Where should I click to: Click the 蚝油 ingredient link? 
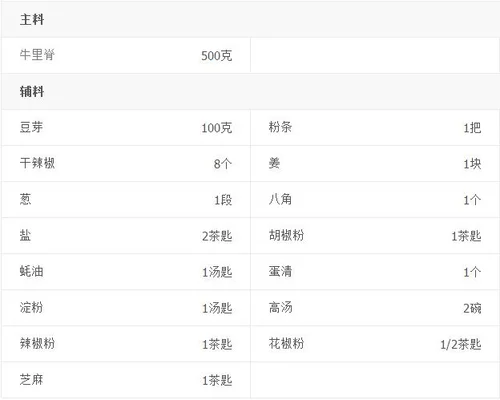point(31,271)
